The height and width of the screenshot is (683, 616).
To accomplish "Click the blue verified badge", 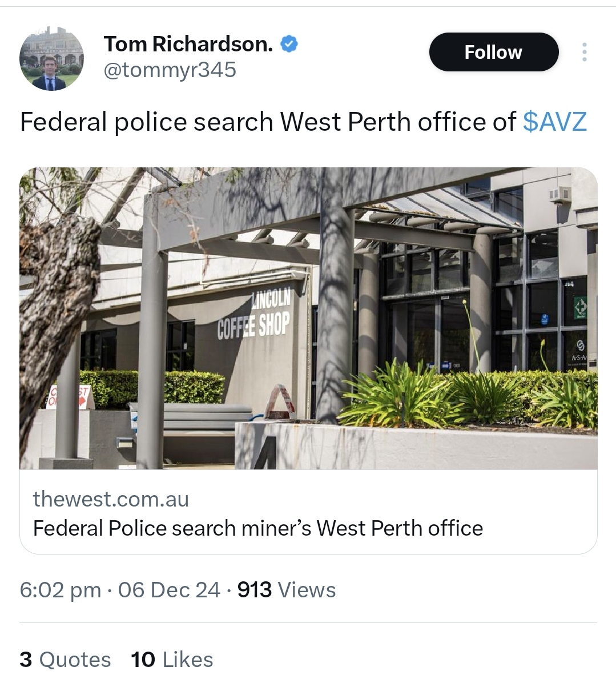I will click(x=289, y=44).
